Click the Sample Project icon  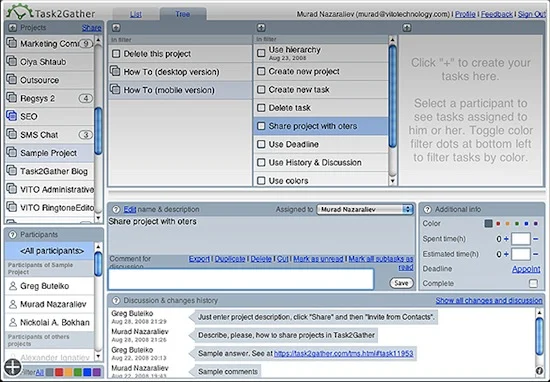[12, 153]
